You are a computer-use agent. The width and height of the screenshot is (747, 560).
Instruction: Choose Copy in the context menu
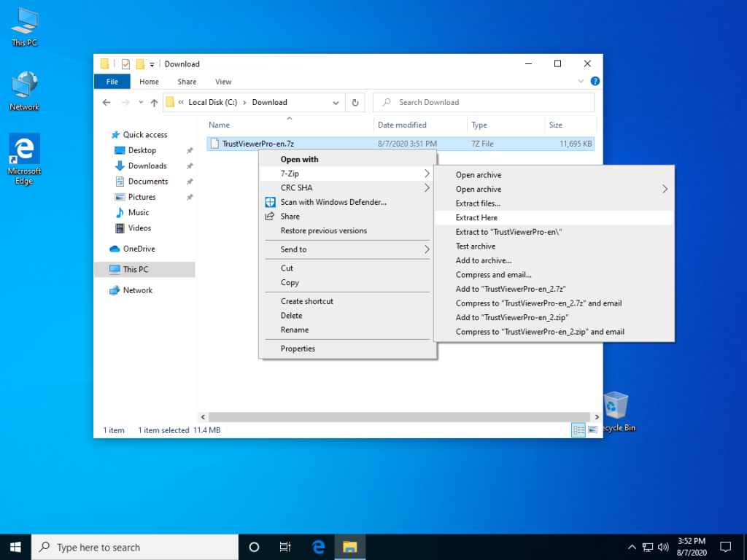pos(347,282)
